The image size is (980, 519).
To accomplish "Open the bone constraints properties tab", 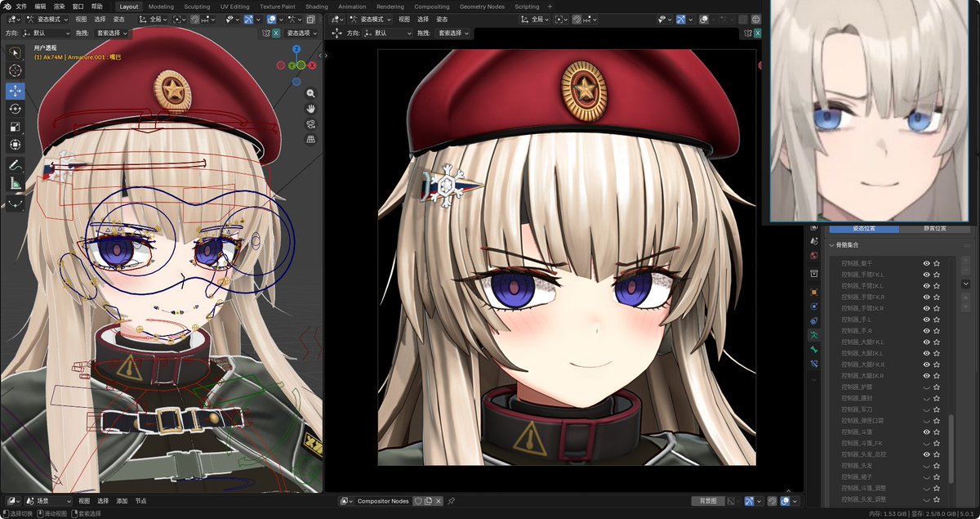I will click(814, 363).
